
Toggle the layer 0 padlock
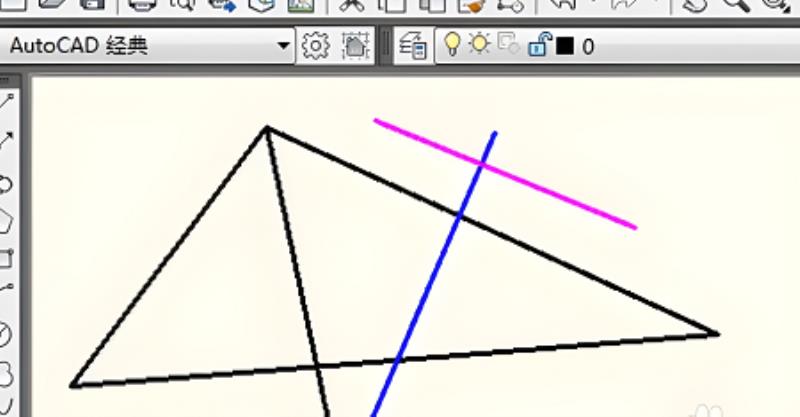[540, 44]
